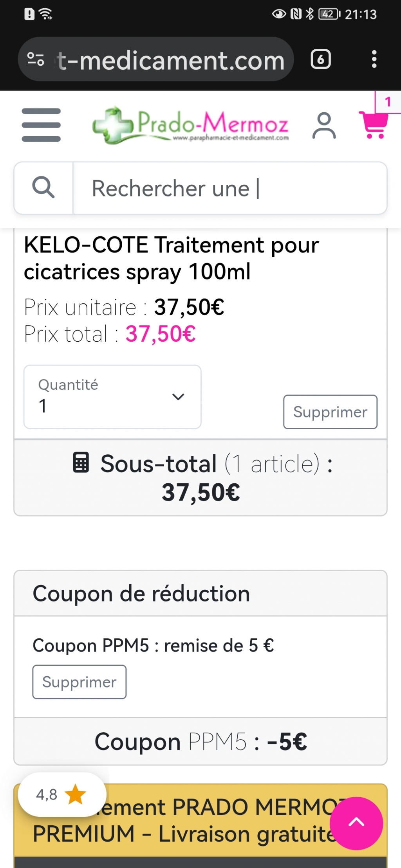Screen dimensions: 401x868
Task: Tap the search magnifier icon
Action: (43, 188)
